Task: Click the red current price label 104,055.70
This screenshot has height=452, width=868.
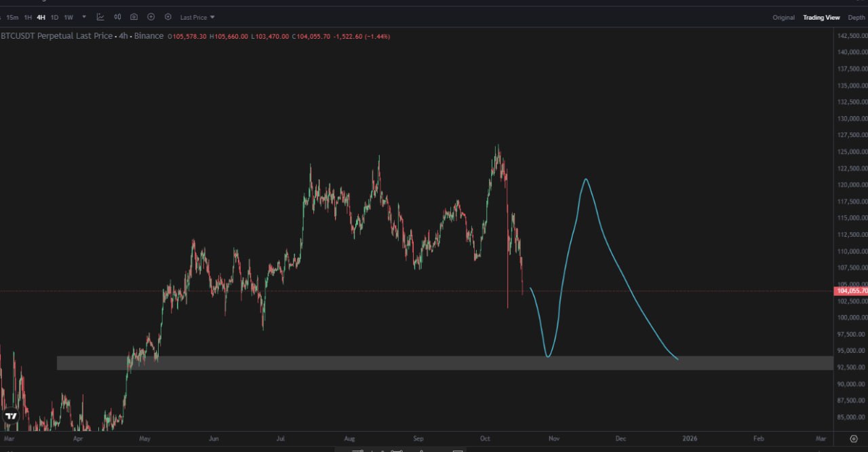Action: click(x=851, y=291)
